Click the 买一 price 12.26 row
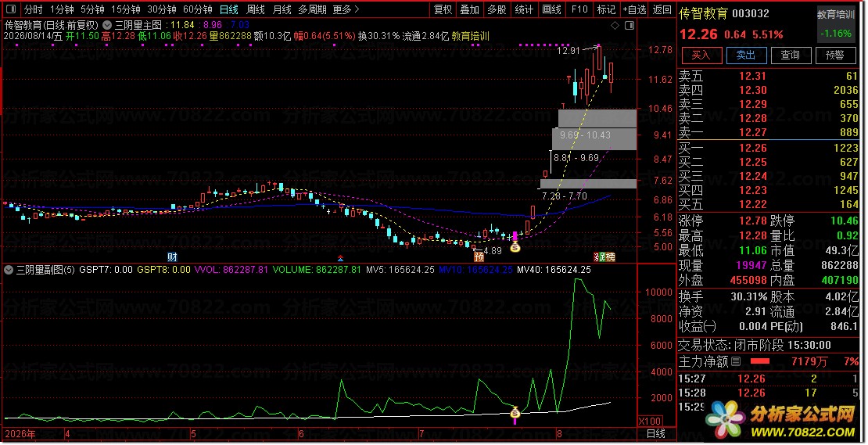Image resolution: width=868 pixels, height=445 pixels. click(x=769, y=148)
